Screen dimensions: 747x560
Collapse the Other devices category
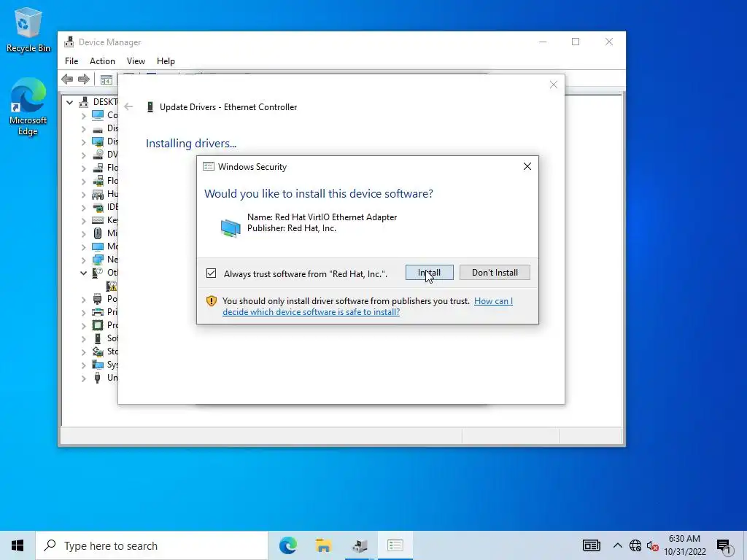[83, 273]
